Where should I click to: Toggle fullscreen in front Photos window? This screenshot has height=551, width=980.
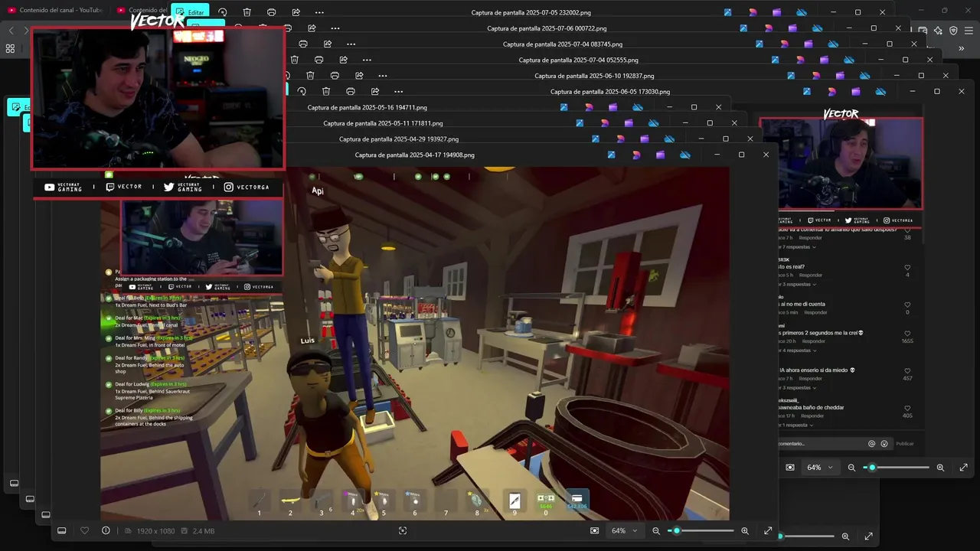point(768,530)
